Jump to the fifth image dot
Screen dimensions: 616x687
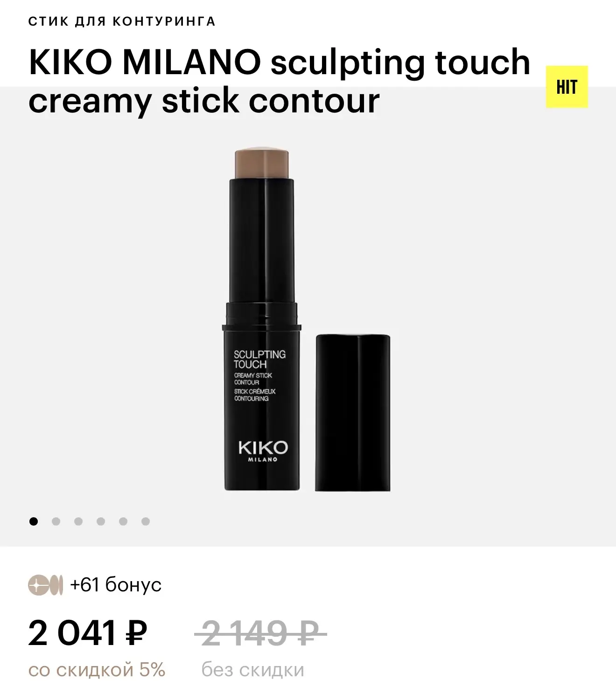[123, 521]
